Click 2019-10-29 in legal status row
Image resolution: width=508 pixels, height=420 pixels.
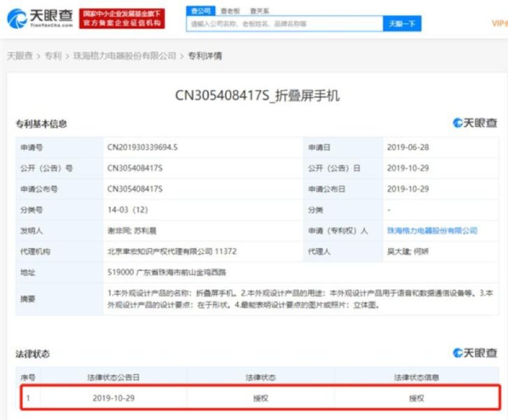tap(114, 398)
